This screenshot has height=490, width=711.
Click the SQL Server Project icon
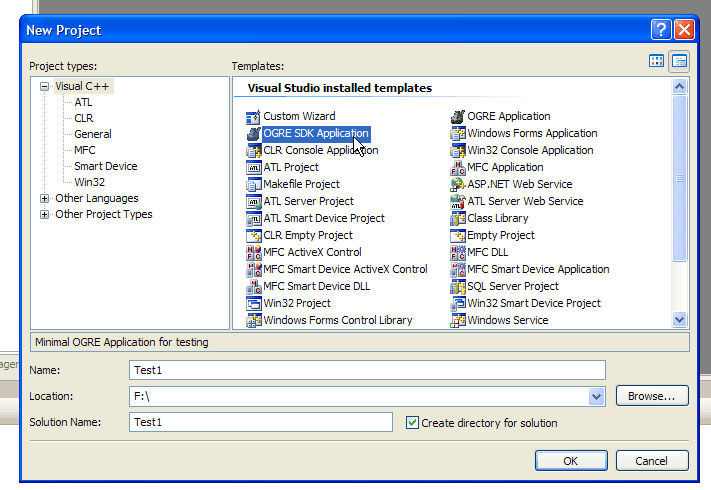[458, 286]
